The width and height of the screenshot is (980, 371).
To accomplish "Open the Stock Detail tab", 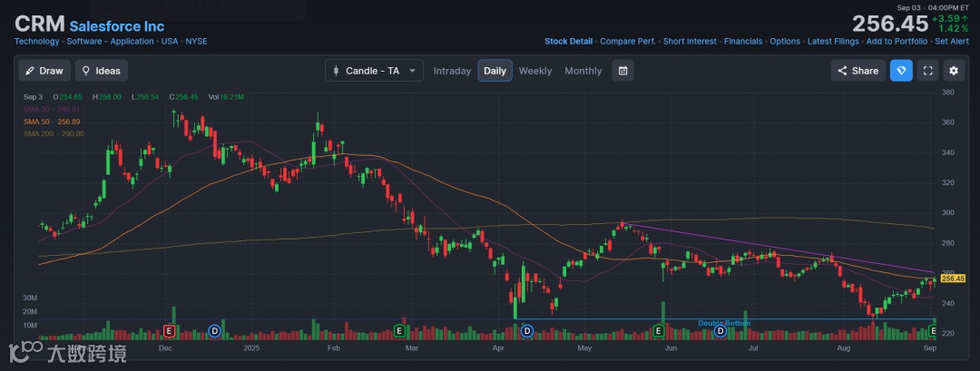I will 569,41.
